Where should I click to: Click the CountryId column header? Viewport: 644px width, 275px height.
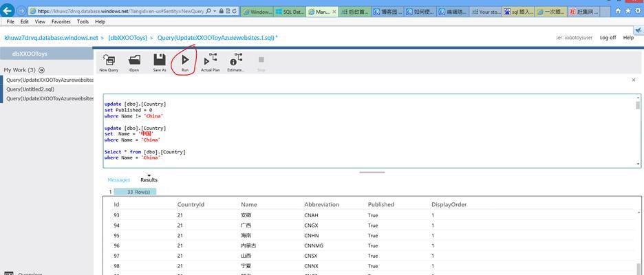pyautogui.click(x=191, y=204)
